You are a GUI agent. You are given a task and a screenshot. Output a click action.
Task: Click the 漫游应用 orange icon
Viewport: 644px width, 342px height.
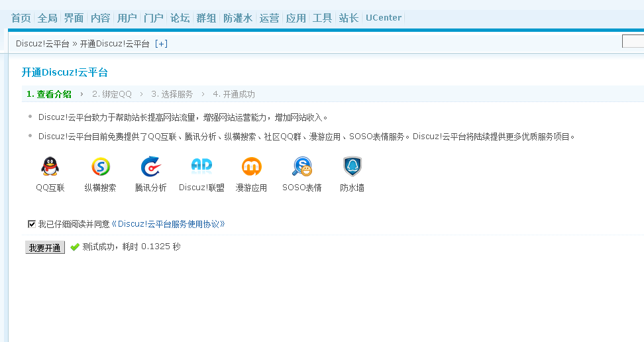(x=251, y=166)
